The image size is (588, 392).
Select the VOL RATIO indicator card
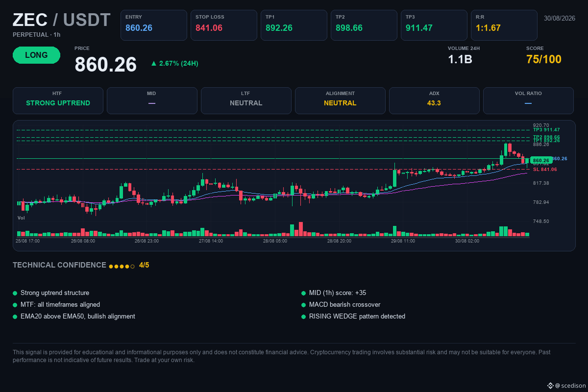click(x=528, y=101)
